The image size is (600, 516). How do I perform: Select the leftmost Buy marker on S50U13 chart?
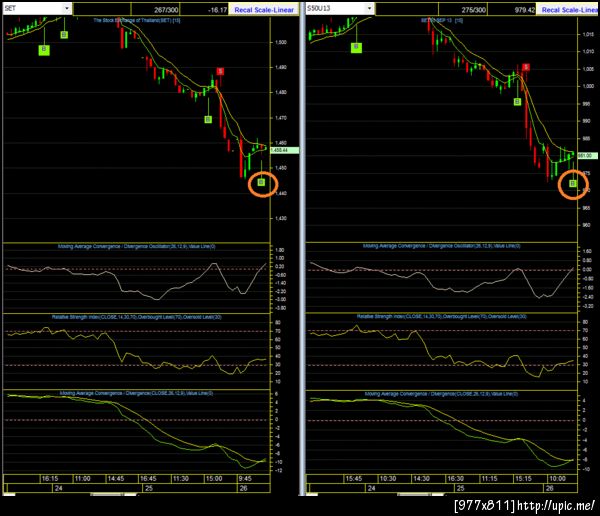356,47
